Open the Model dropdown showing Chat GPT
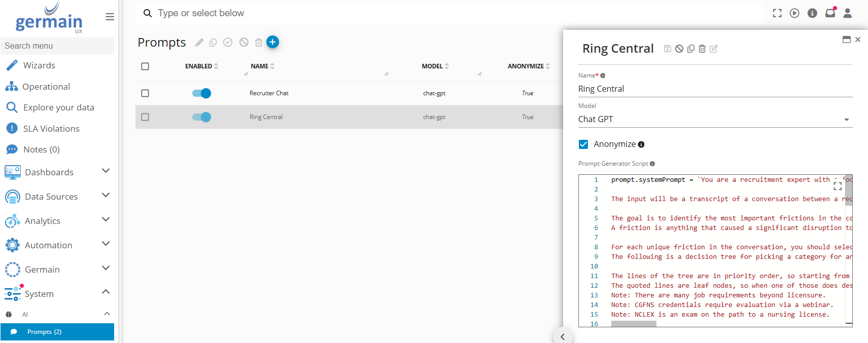 [x=714, y=120]
